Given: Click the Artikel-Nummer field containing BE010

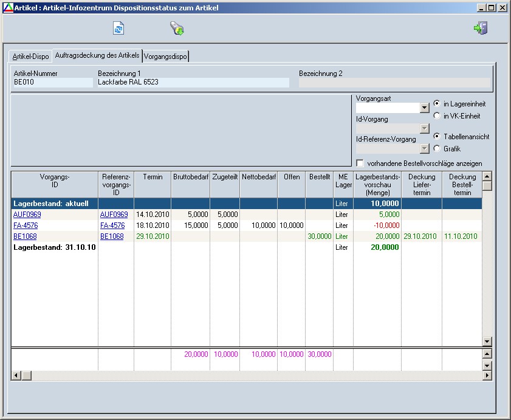Looking at the screenshot, I should click(x=53, y=82).
